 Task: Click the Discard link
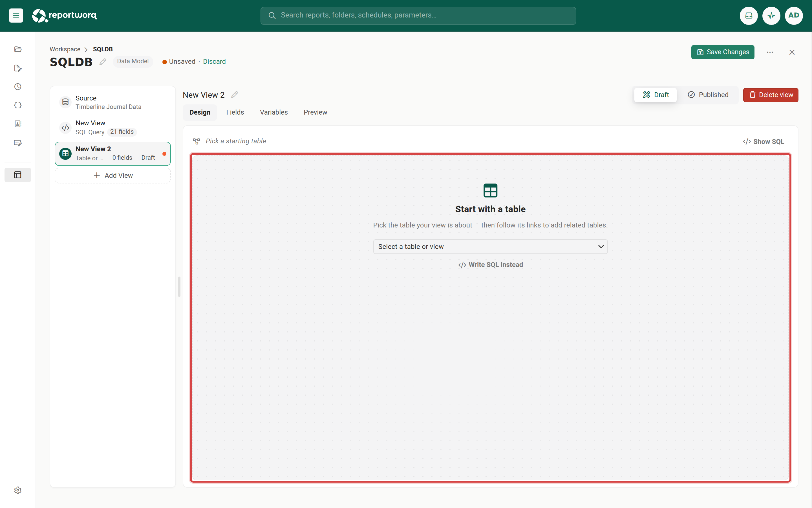(214, 62)
